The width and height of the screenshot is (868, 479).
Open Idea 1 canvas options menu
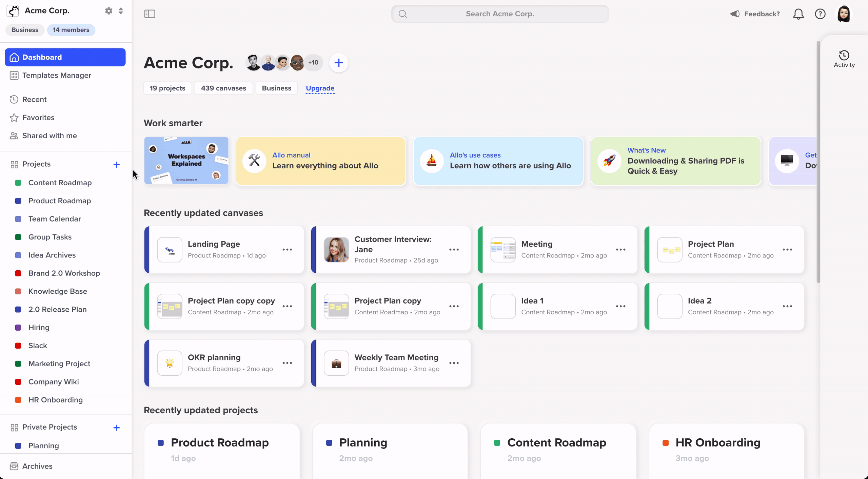point(620,306)
